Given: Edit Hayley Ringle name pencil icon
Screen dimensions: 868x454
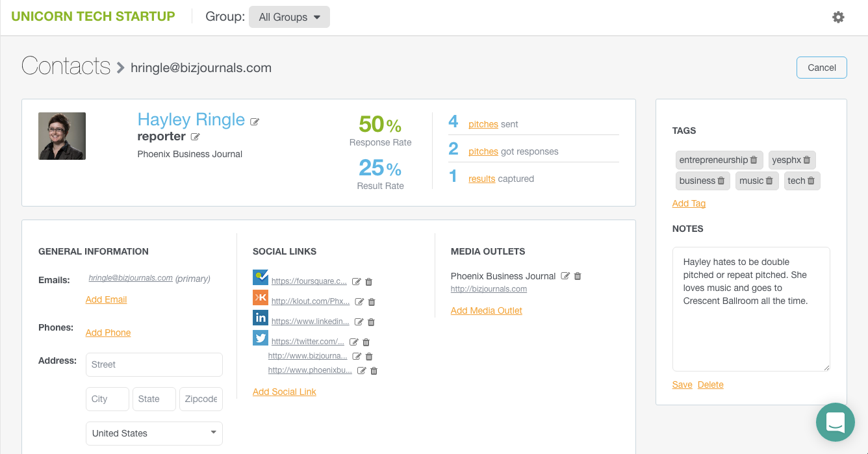Looking at the screenshot, I should click(255, 121).
